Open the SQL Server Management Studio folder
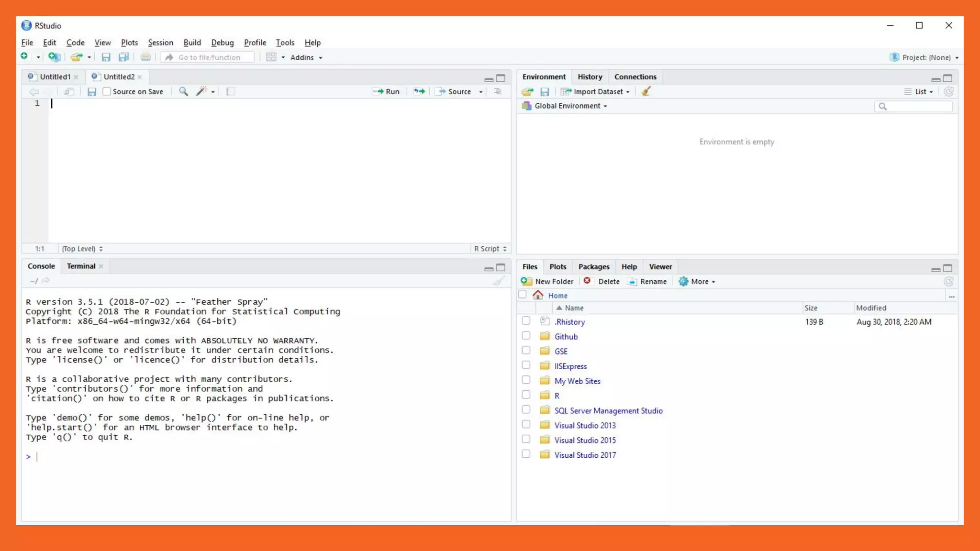 [x=608, y=411]
